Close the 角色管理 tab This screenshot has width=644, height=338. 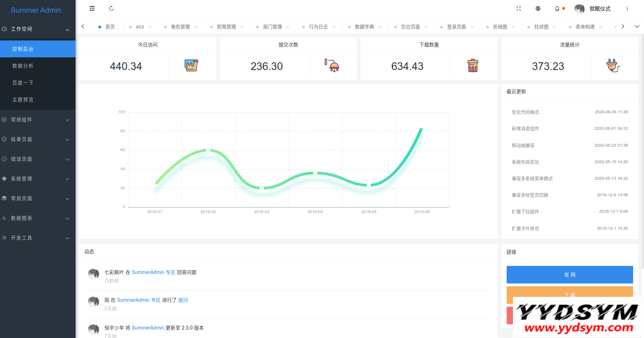point(196,27)
